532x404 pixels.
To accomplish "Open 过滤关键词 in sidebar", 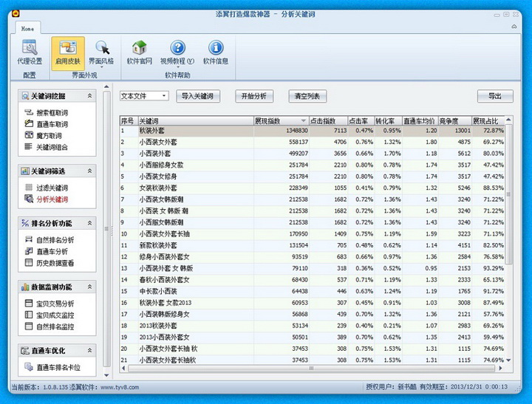I will pos(47,188).
